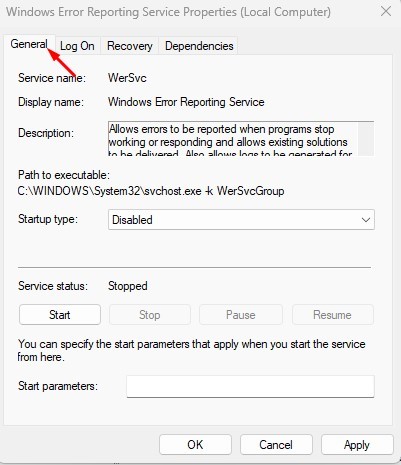Screen dimensions: 401x465
Task: Select the Disabled startup type combo box
Action: [x=241, y=220]
